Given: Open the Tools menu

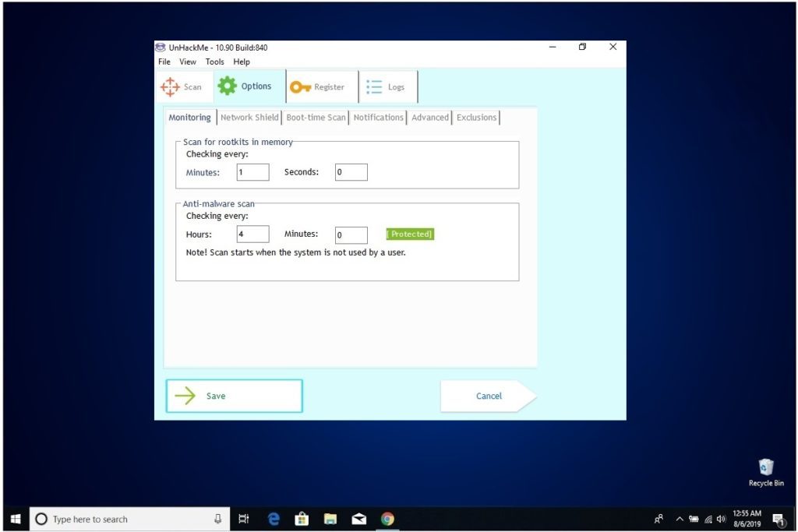Looking at the screenshot, I should pyautogui.click(x=214, y=62).
